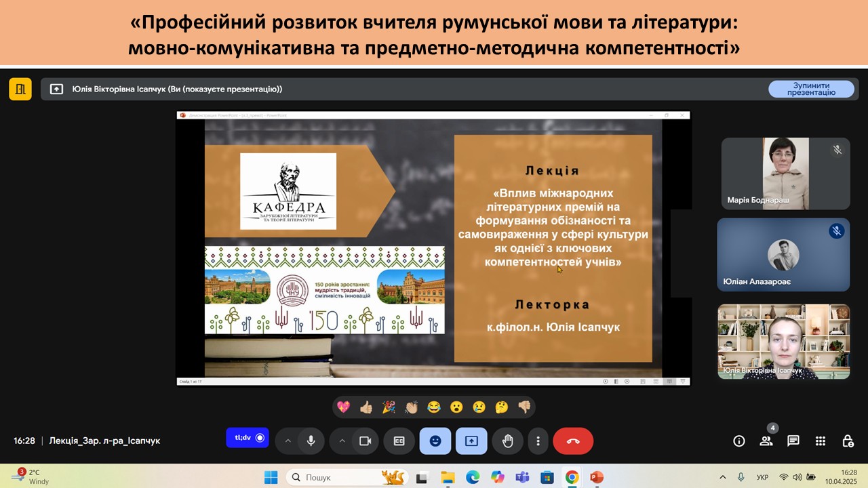Open chat with everyone
The width and height of the screenshot is (868, 488).
pyautogui.click(x=793, y=441)
